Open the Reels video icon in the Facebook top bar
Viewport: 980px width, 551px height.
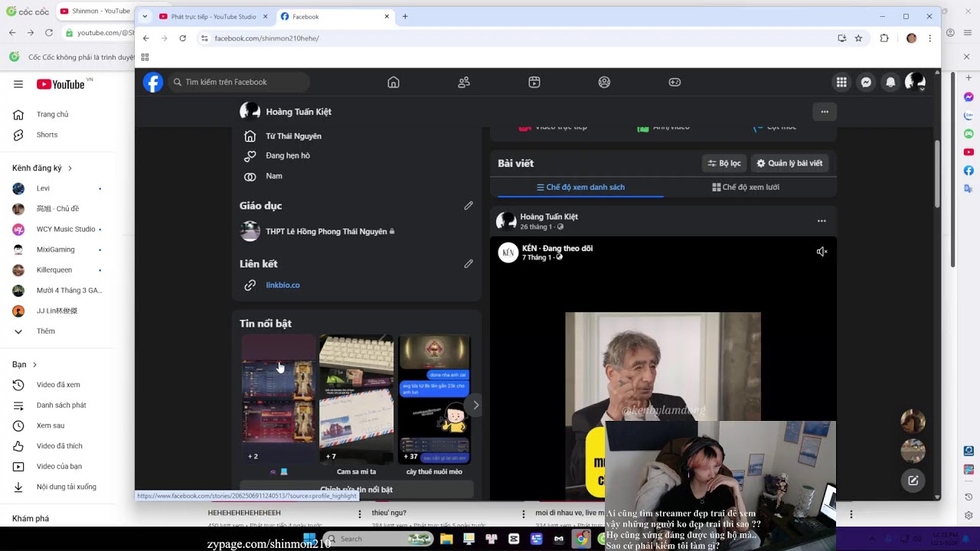tap(534, 82)
